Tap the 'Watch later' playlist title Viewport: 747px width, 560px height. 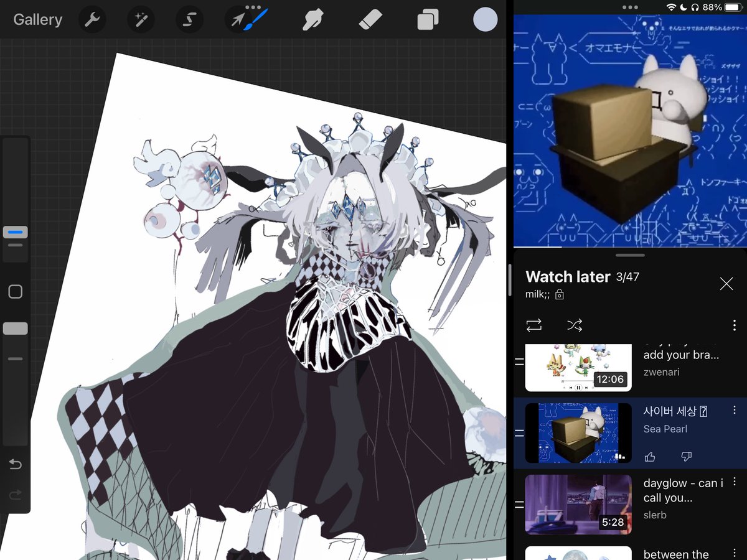568,277
